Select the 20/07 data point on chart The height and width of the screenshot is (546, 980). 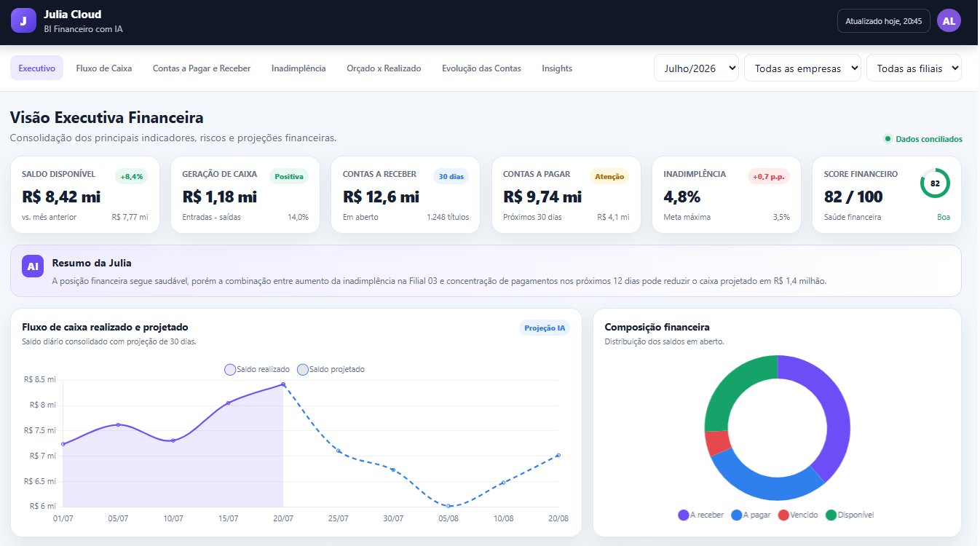click(283, 384)
